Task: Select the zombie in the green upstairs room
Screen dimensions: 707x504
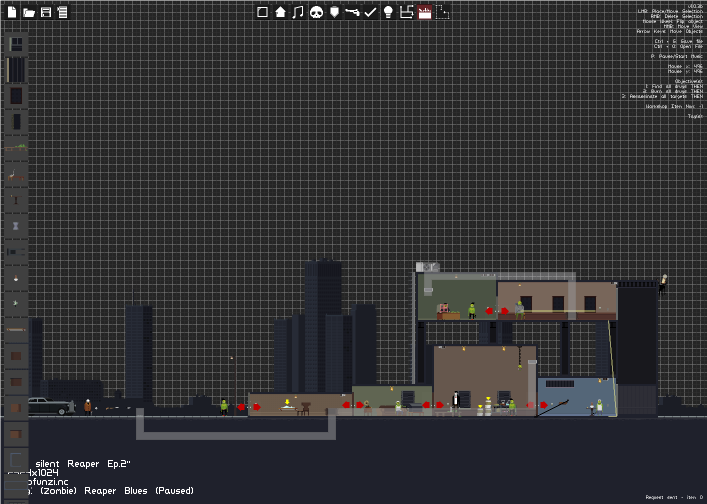Action: pyautogui.click(x=472, y=311)
